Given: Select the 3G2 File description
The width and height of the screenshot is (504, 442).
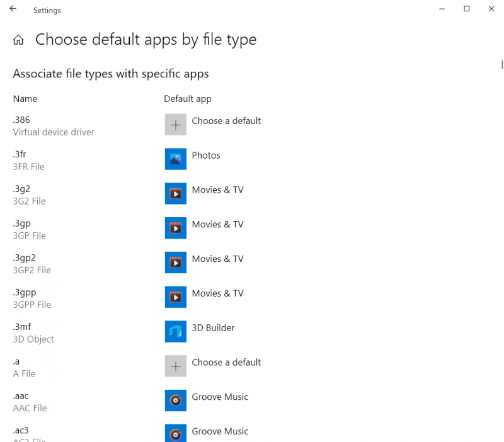Looking at the screenshot, I should pyautogui.click(x=29, y=201).
